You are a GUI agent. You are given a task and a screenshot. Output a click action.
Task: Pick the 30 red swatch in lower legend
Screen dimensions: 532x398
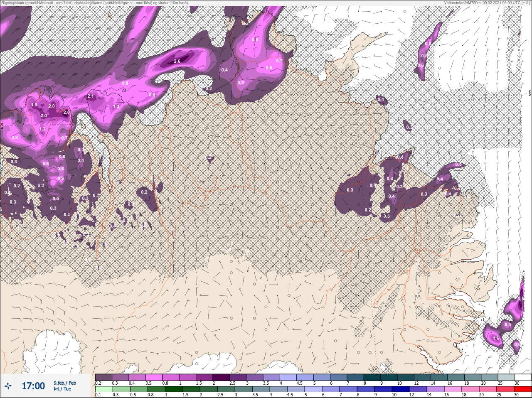click(x=522, y=389)
